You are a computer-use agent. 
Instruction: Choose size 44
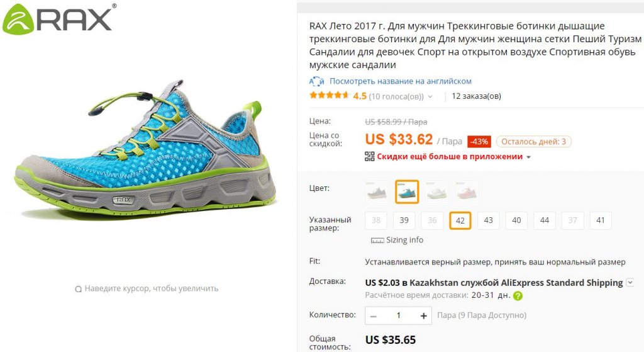(x=545, y=220)
